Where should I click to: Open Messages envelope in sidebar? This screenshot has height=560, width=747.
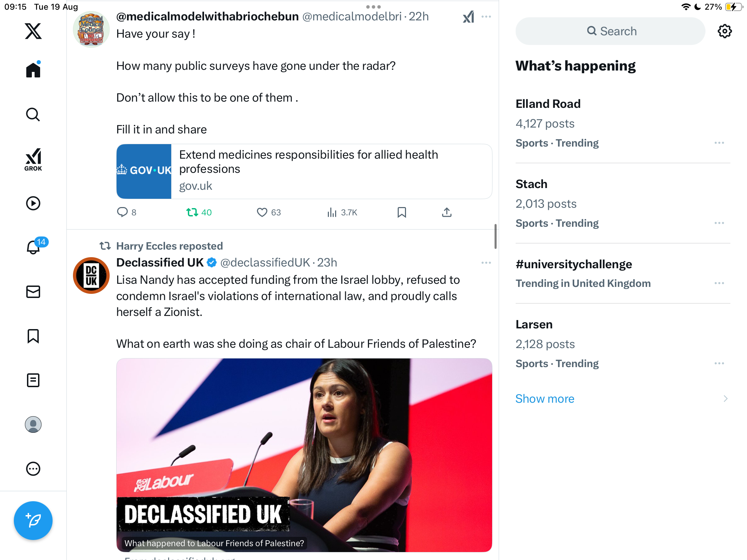click(x=33, y=292)
